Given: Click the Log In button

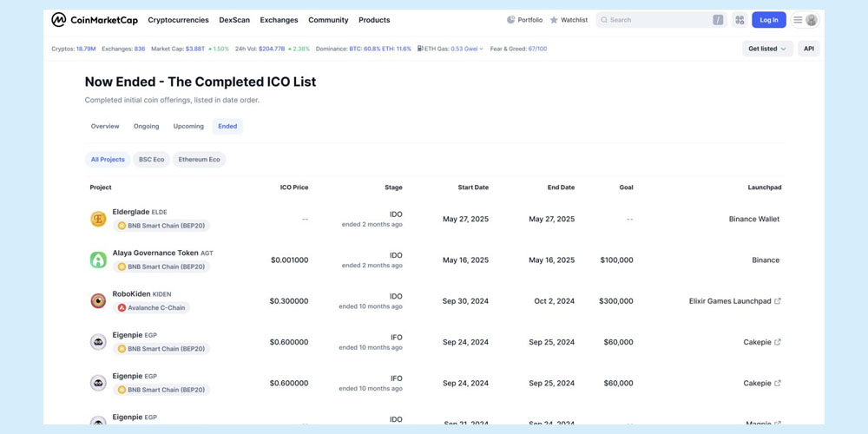Looking at the screenshot, I should coord(769,20).
